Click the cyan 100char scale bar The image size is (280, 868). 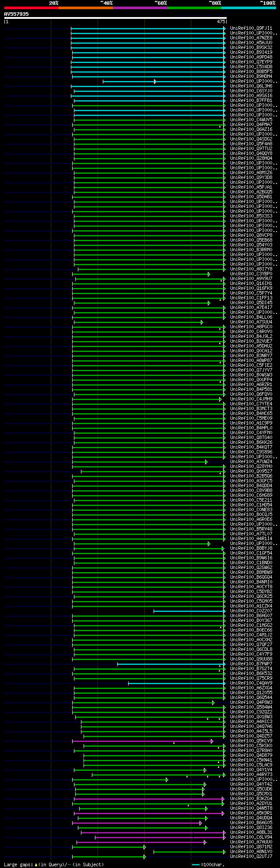pos(196,865)
